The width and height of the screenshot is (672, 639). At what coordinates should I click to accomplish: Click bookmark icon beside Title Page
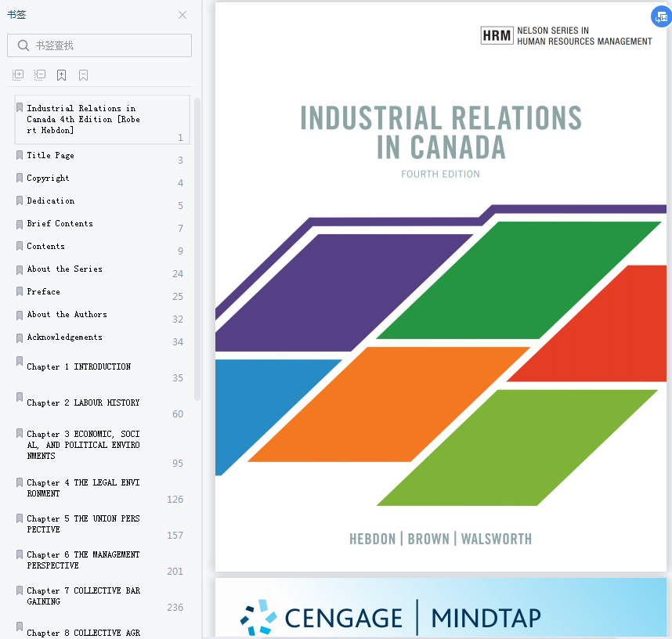20,155
